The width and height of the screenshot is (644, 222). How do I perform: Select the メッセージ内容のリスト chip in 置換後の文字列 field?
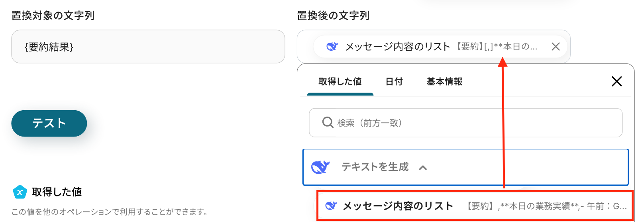tap(440, 47)
